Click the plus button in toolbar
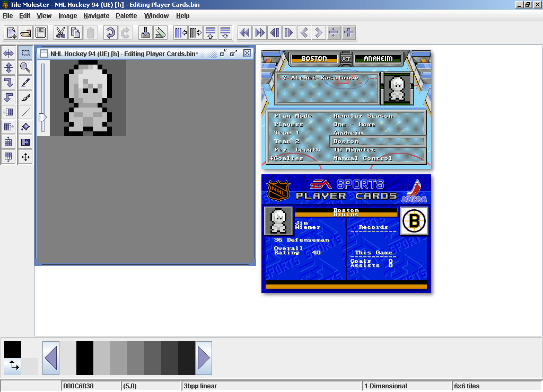The height and width of the screenshot is (392, 543). coord(348,33)
